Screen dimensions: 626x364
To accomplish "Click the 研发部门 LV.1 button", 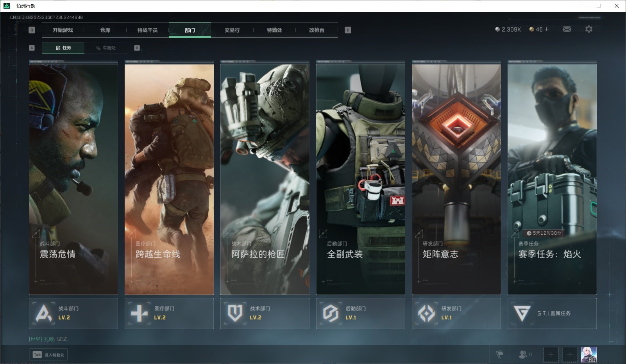I will click(x=456, y=313).
